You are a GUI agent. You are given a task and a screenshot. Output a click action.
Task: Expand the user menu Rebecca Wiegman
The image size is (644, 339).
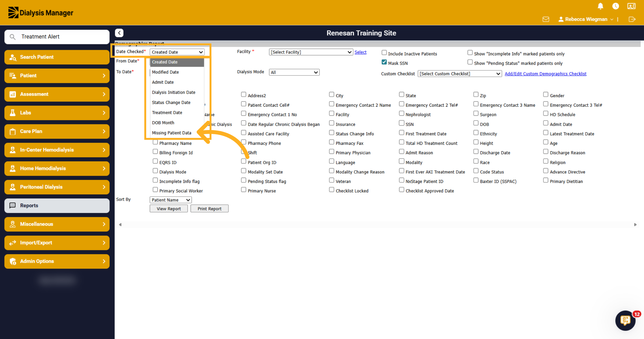tap(586, 19)
